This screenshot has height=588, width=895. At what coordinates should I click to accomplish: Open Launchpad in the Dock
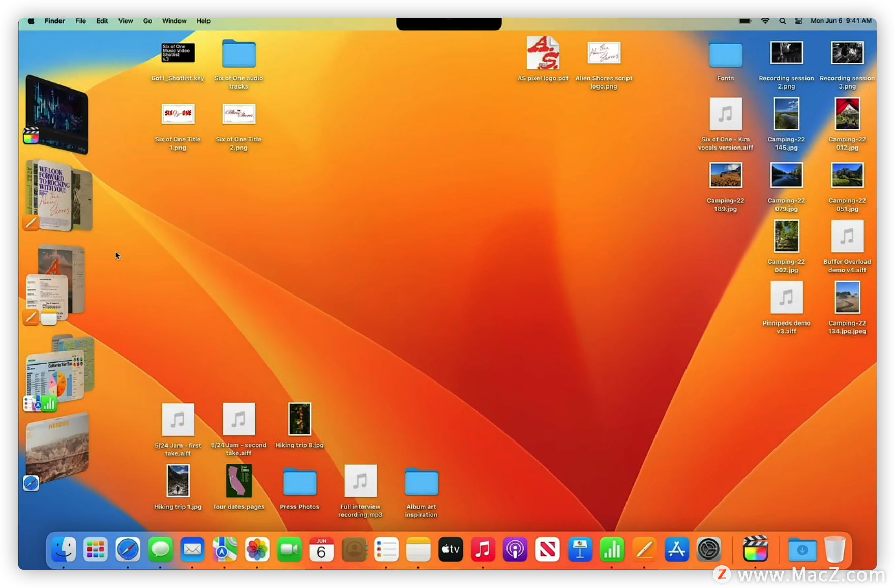coord(96,549)
